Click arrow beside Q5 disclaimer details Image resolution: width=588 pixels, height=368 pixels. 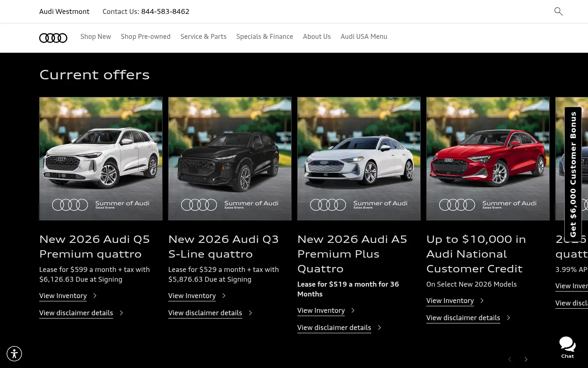tap(121, 313)
